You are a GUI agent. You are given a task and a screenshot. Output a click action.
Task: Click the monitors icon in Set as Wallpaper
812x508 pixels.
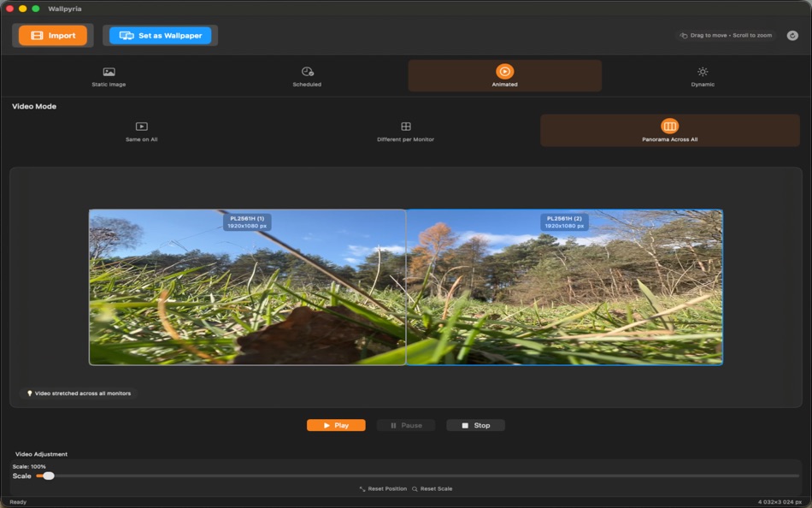[127, 35]
